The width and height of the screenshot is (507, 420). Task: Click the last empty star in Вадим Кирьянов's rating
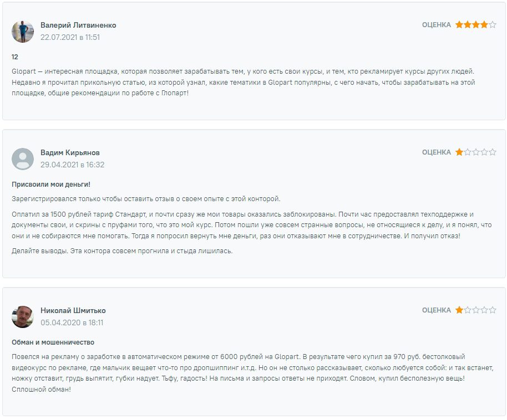[493, 152]
